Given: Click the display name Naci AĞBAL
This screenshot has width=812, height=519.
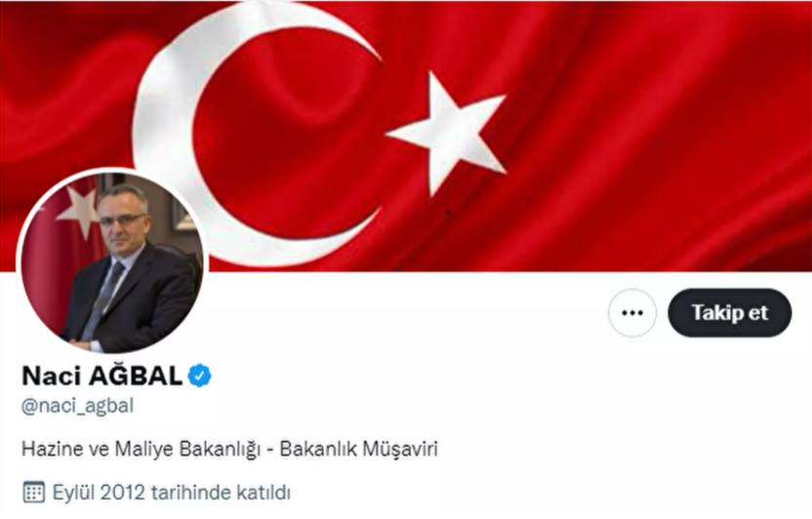Looking at the screenshot, I should [x=102, y=376].
